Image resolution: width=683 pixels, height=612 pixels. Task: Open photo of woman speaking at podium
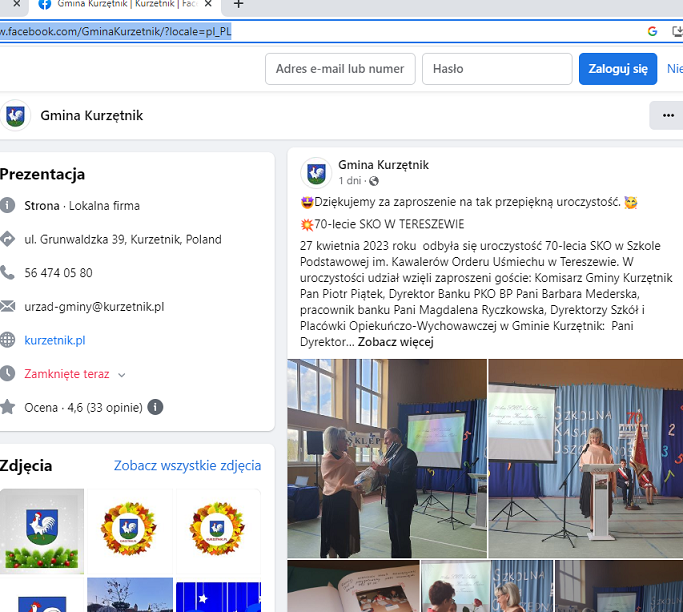[x=586, y=458]
